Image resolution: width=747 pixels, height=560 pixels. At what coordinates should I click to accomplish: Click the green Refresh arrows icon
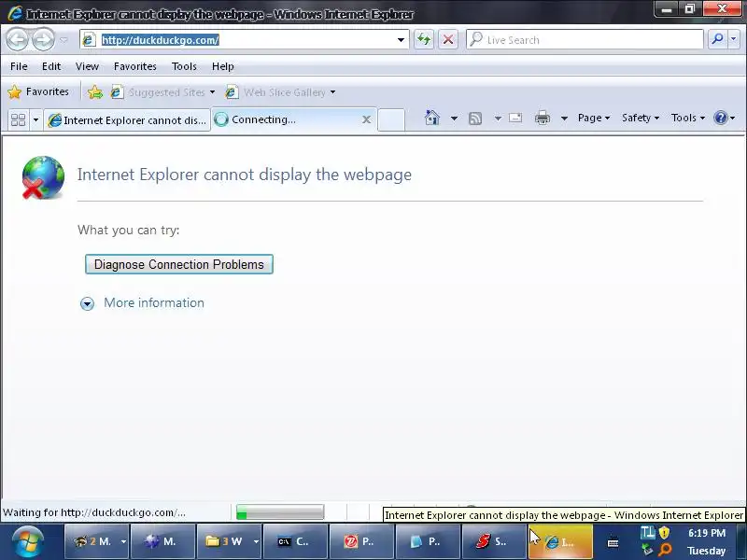click(424, 39)
